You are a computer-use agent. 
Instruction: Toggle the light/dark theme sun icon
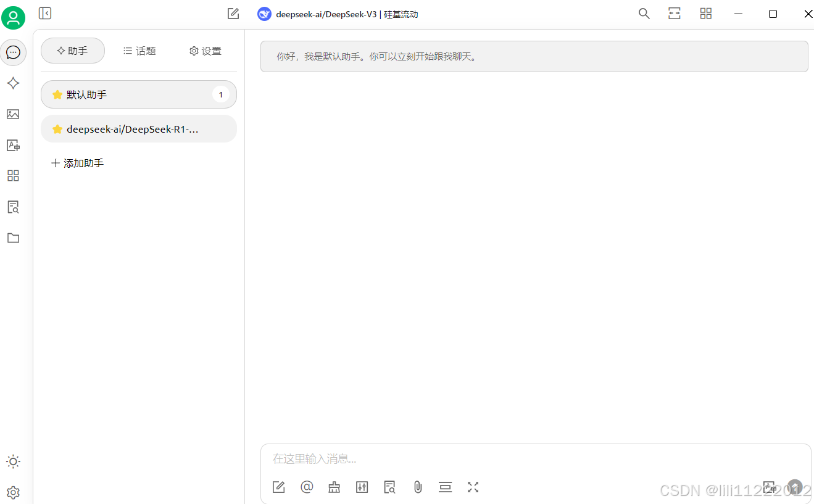point(13,461)
